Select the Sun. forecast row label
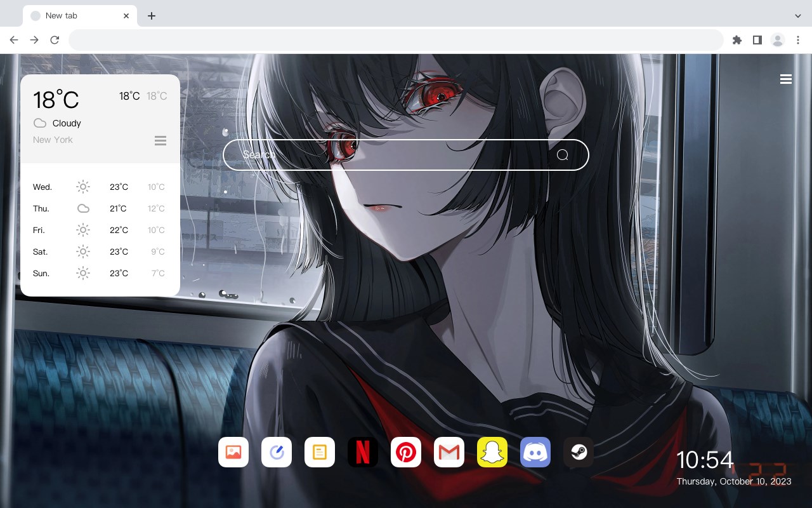Viewport: 812px width, 508px height. click(41, 273)
